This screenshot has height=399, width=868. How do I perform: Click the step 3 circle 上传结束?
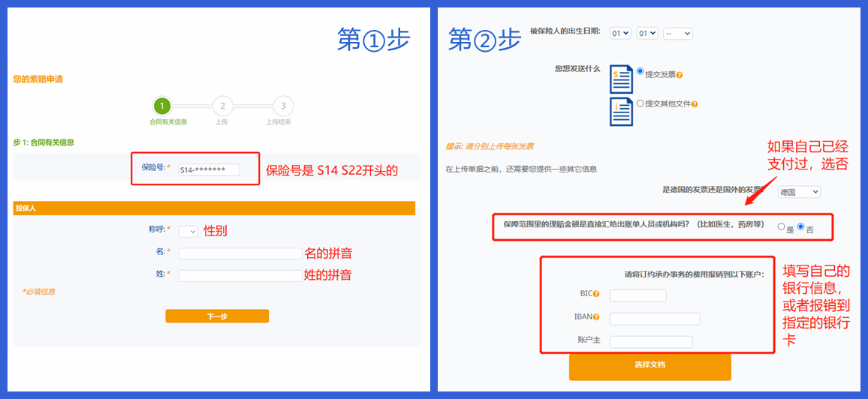(x=283, y=106)
